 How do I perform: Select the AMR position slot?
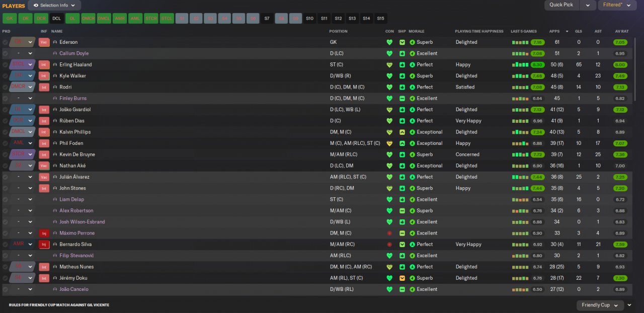[120, 18]
